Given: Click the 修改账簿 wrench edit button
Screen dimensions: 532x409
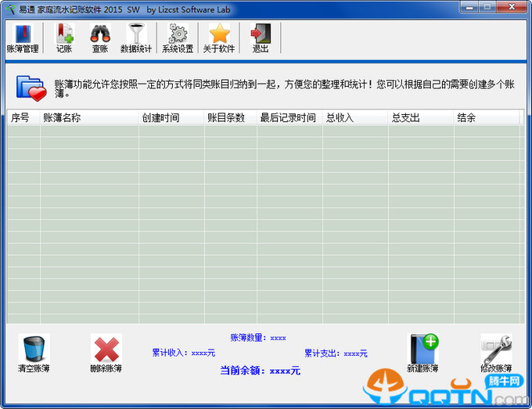Looking at the screenshot, I should click(496, 353).
